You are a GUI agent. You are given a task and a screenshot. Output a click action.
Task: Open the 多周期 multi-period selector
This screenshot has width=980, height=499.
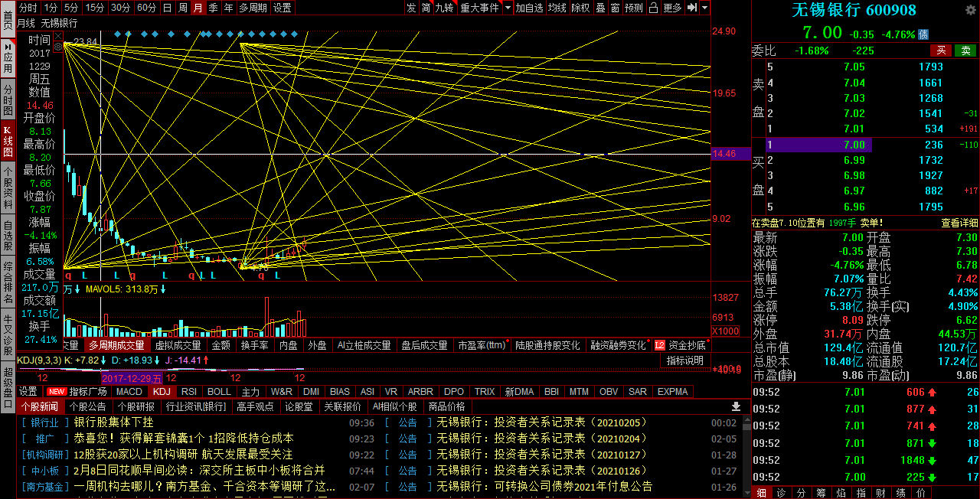253,8
